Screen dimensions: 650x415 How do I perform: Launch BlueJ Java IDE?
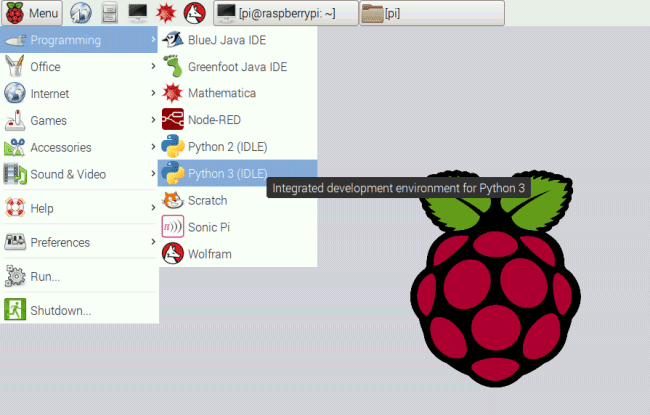coord(238,40)
